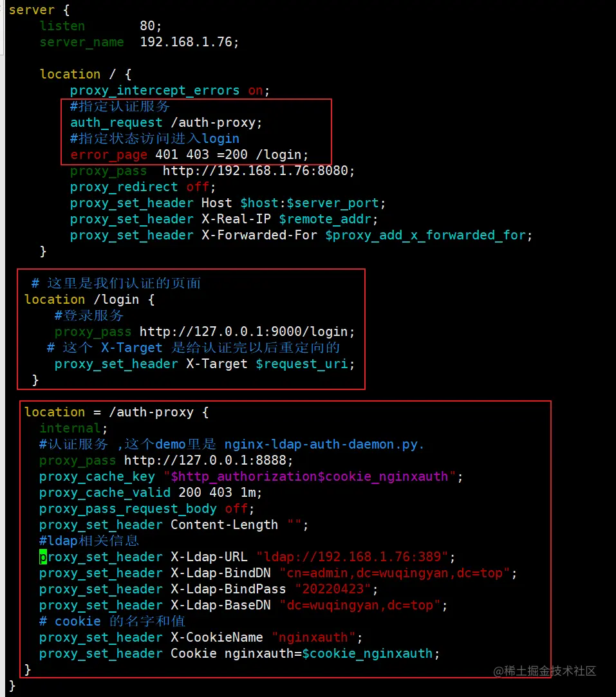616x697 pixels.
Task: Click the ldap://192.168.1.76:389 string
Action: coord(353,557)
